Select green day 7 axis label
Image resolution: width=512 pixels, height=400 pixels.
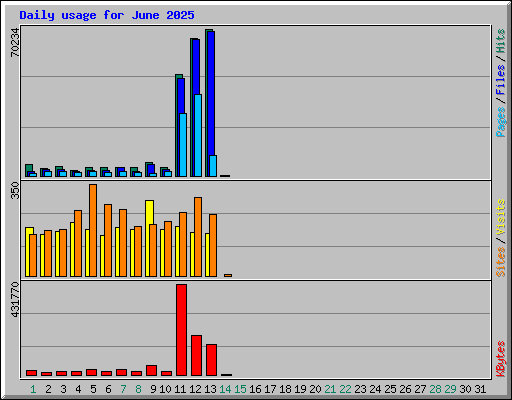pyautogui.click(x=123, y=389)
